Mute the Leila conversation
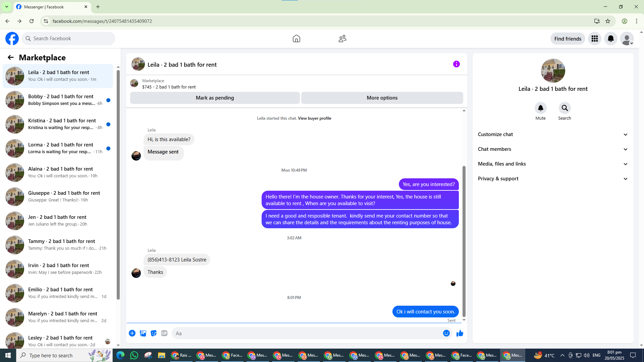 (x=540, y=108)
